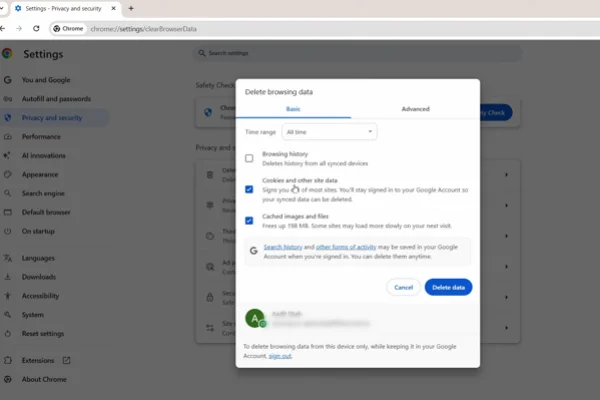
Task: Close the Settings browser tab
Action: pos(113,8)
